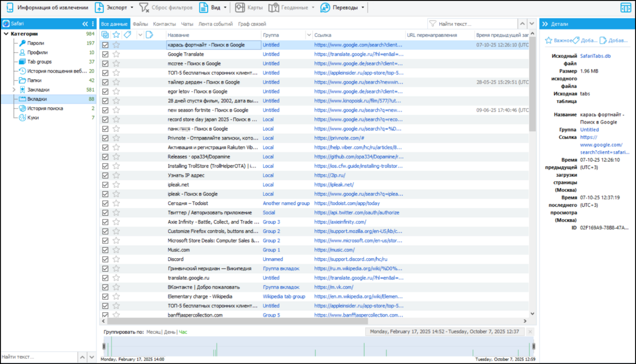Open the View dropdown arrow
Viewport: 636px width, 364px height.
(225, 8)
